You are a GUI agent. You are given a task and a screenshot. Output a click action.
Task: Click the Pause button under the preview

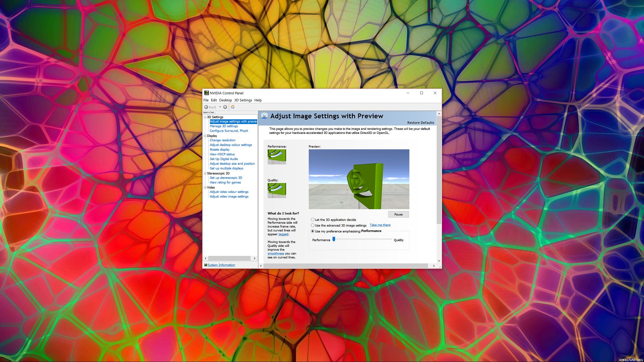pos(398,215)
